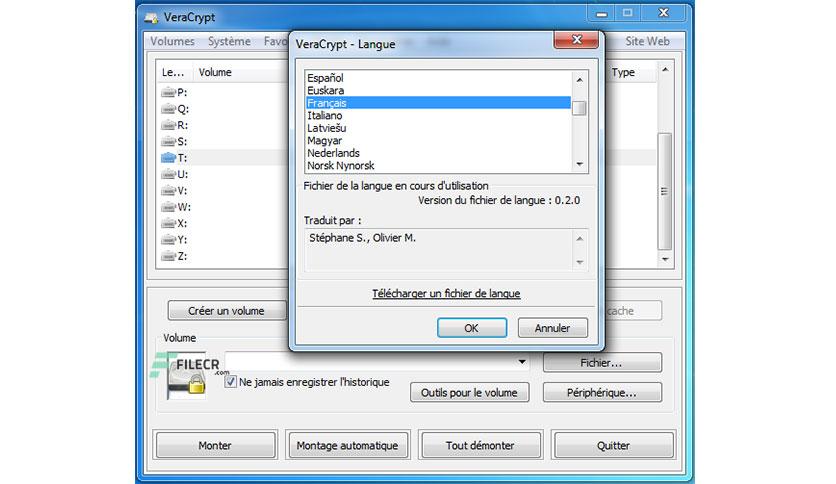Open the Volumes menu
This screenshot has width=836, height=484.
tap(172, 41)
